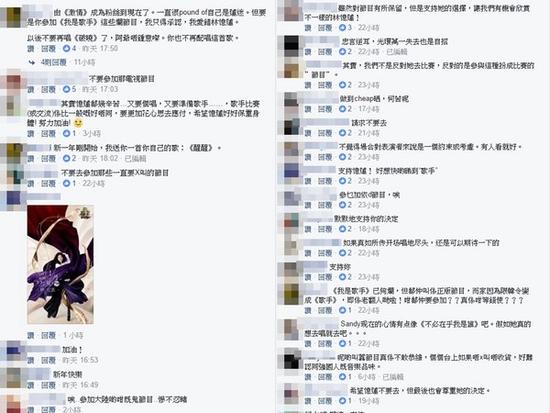Open the purple dress artwork image
The height and width of the screenshot is (413, 550).
click(x=60, y=265)
